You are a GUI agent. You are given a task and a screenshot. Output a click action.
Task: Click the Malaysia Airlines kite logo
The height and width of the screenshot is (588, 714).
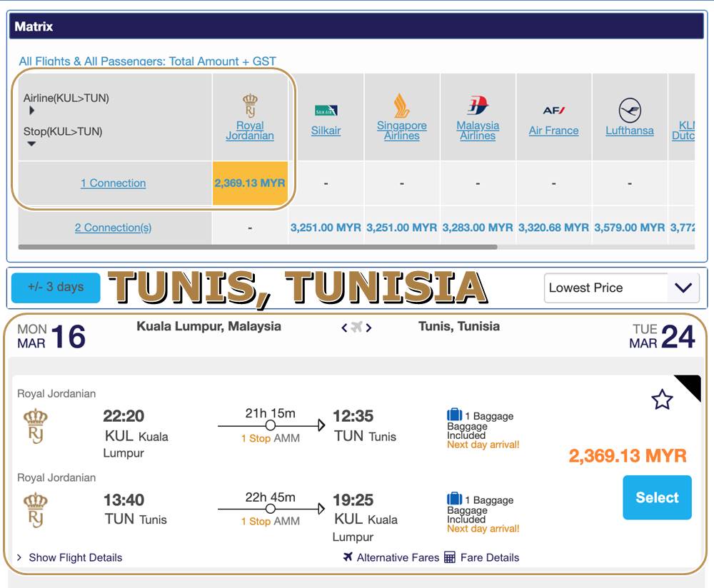coord(478,106)
